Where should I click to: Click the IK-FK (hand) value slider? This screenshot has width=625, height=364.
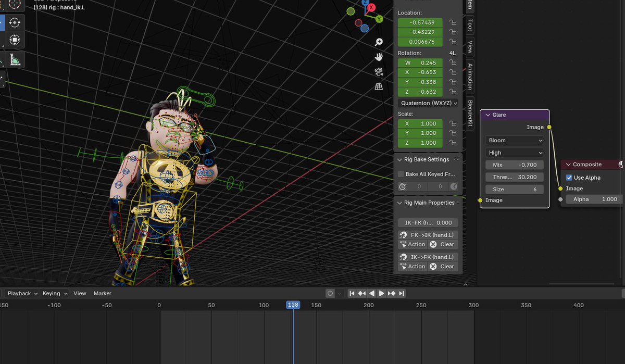click(x=428, y=222)
